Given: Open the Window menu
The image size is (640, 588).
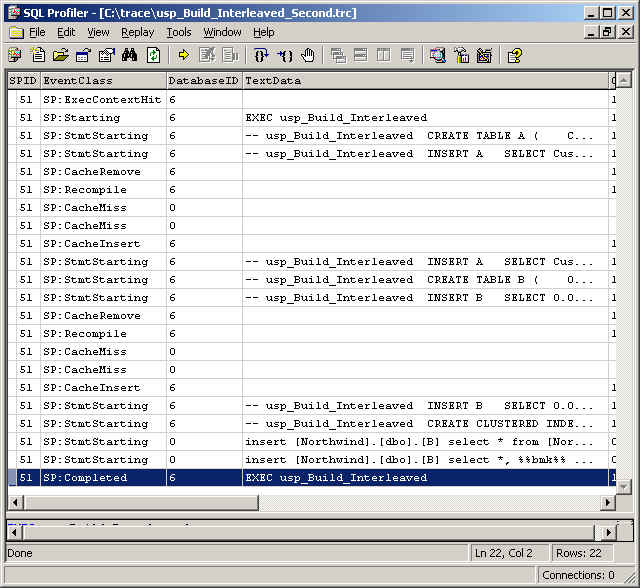Looking at the screenshot, I should click(x=222, y=32).
